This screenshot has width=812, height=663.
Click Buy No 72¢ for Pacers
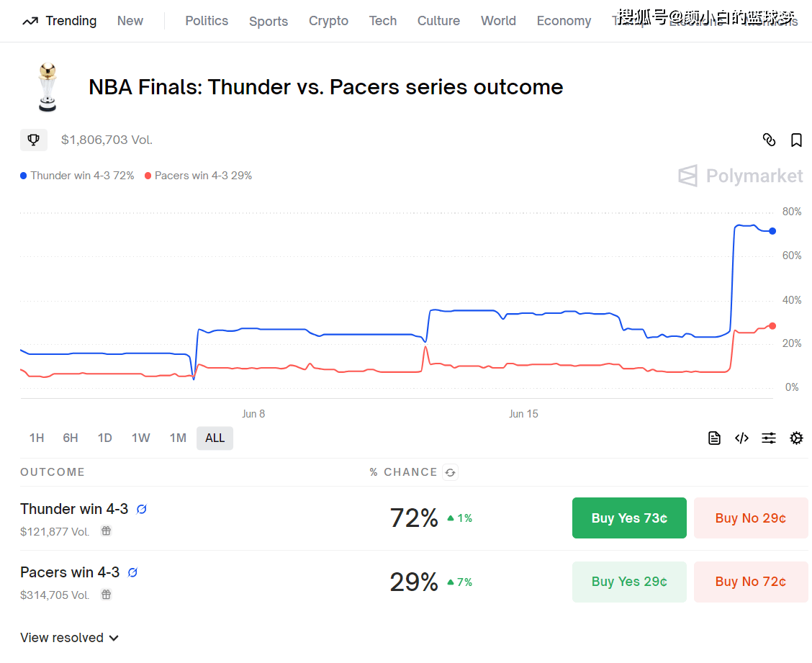point(751,582)
